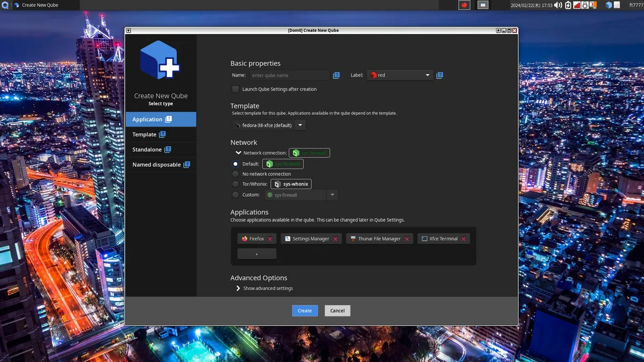
Task: Click the padlock icon in system tray
Action: pos(585,5)
